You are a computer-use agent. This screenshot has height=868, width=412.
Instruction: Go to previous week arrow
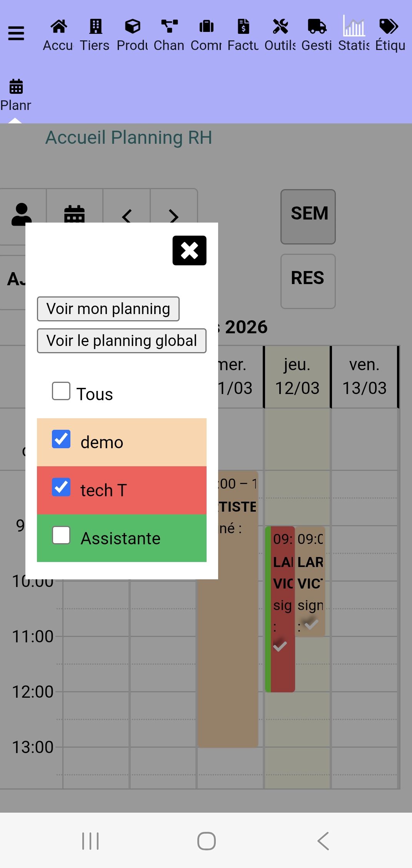127,216
